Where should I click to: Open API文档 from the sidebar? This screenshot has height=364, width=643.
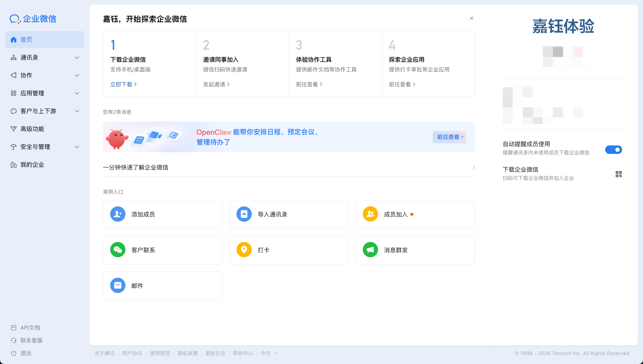tap(30, 327)
